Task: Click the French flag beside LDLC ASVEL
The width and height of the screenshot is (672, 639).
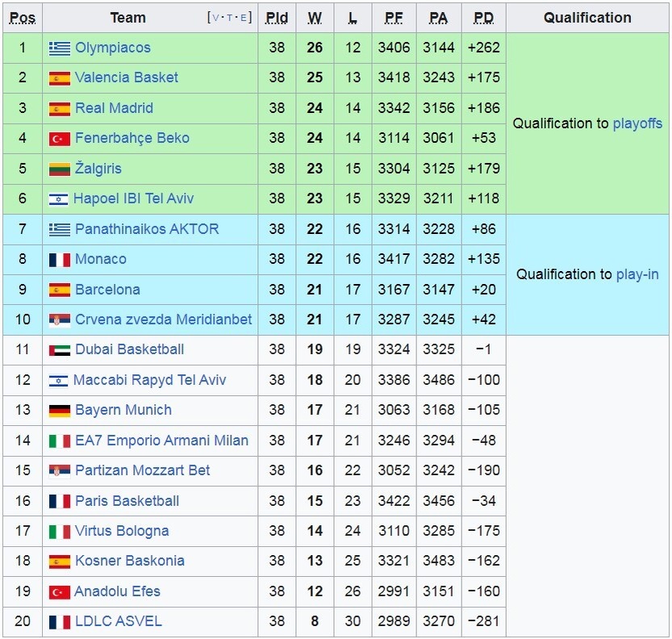Action: [x=60, y=622]
